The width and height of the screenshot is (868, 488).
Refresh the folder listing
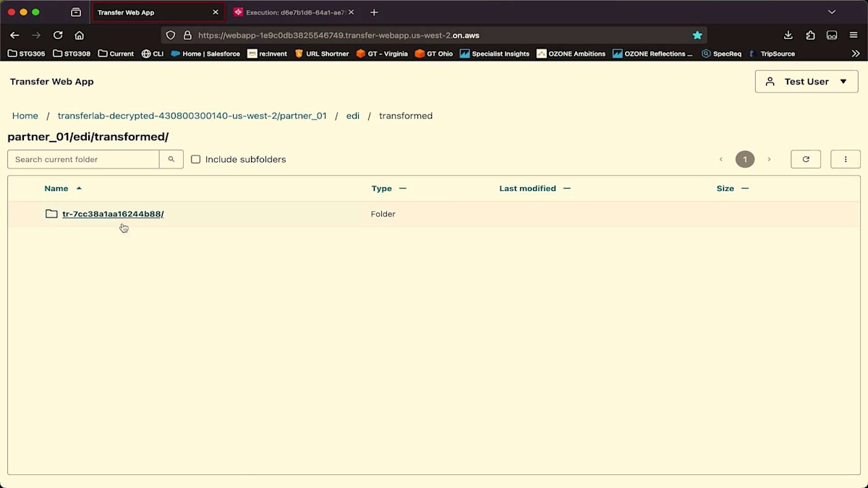click(806, 159)
